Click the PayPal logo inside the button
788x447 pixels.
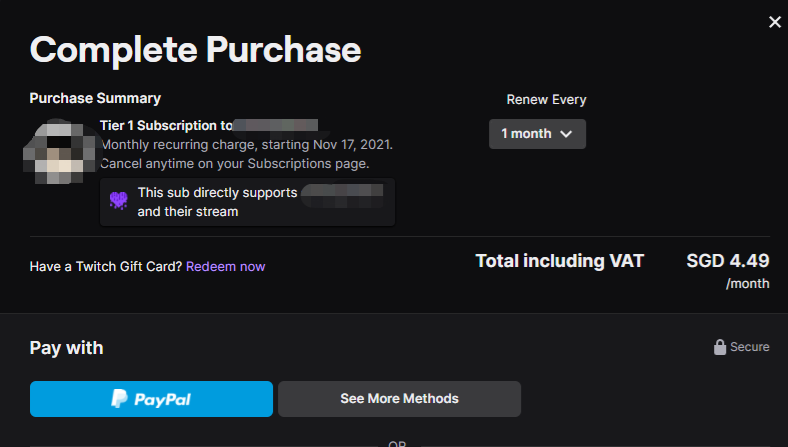pos(151,399)
